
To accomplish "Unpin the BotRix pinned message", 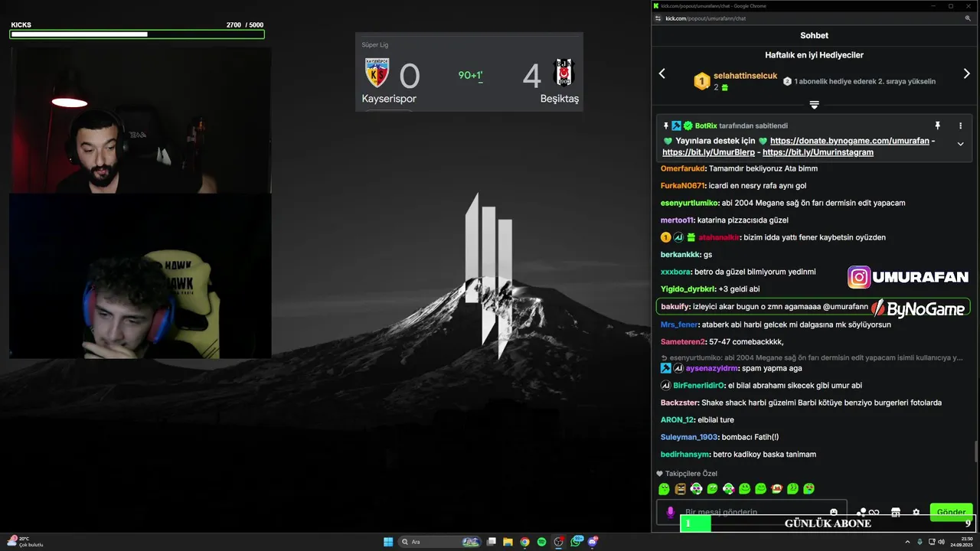I will point(937,126).
